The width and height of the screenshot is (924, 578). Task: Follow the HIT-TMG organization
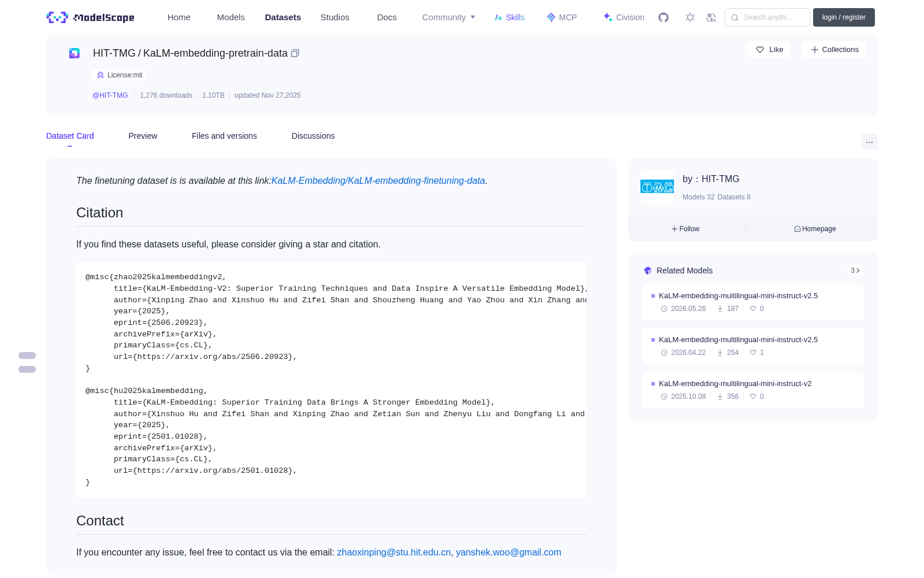coord(685,229)
